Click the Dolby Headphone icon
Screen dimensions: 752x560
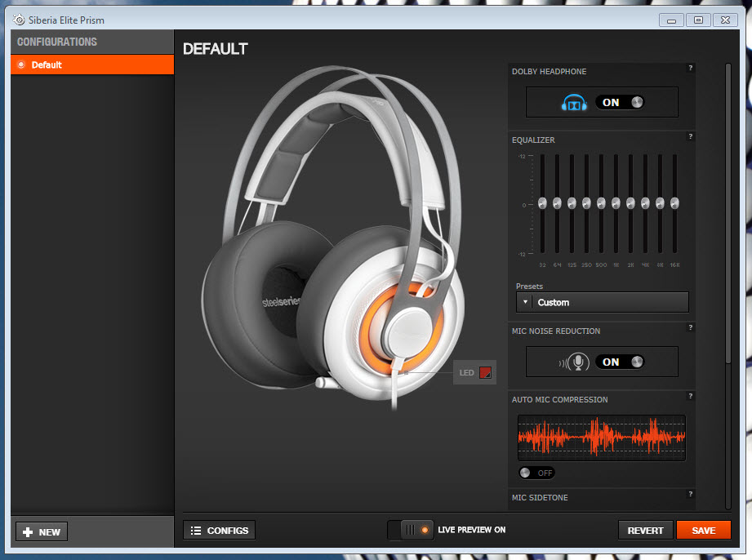(x=573, y=103)
